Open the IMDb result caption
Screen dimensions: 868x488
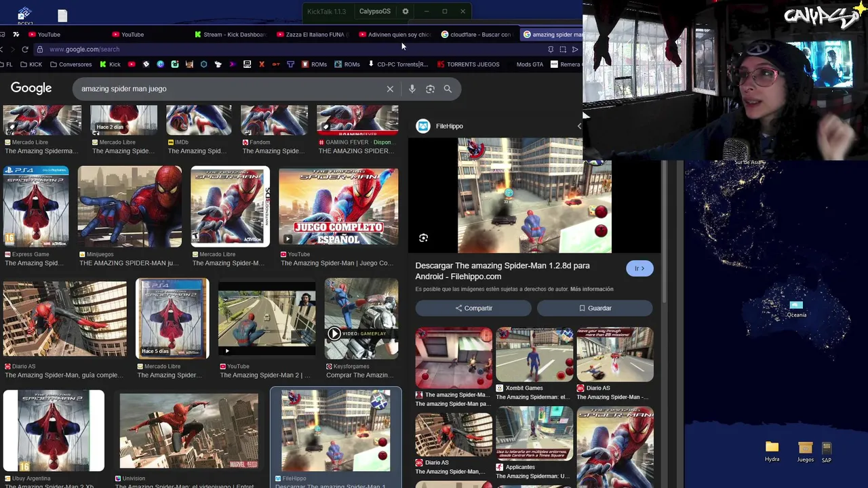point(197,147)
